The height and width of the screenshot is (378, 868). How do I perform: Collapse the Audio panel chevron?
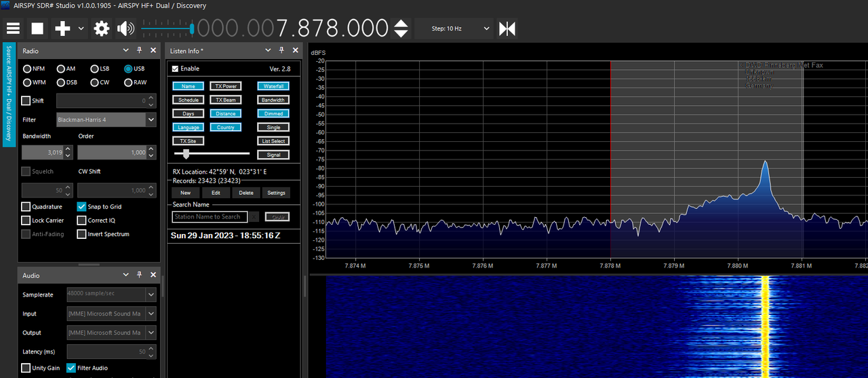pyautogui.click(x=126, y=275)
